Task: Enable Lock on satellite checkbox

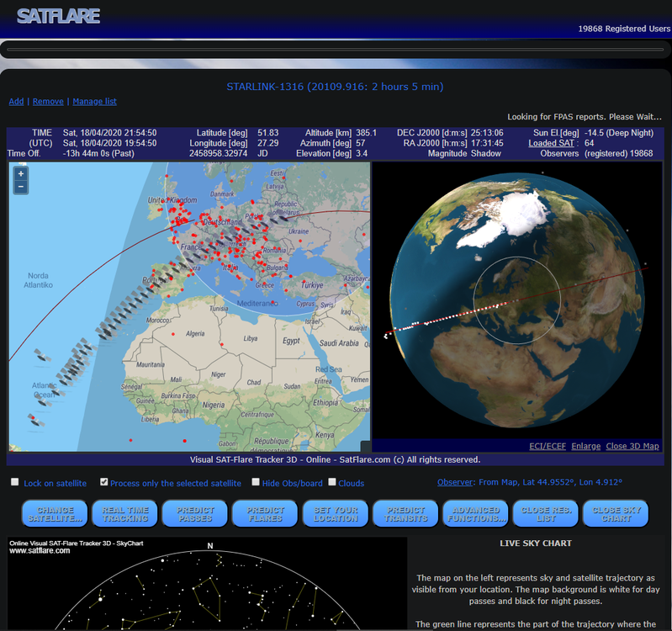Action: (x=15, y=482)
